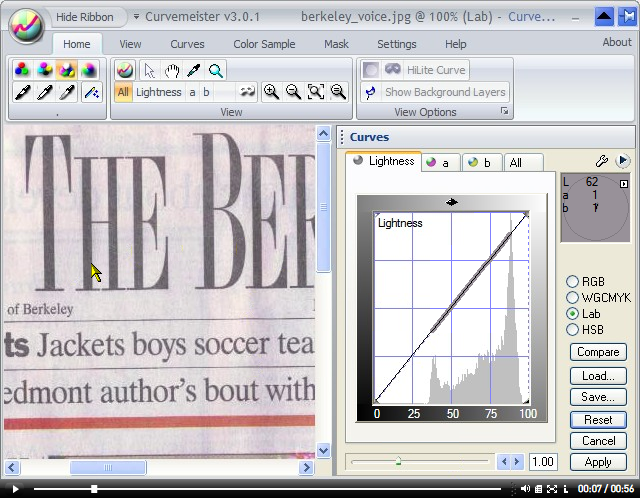
Task: Select the highlighted Lab color mode icon
Action: click(66, 70)
